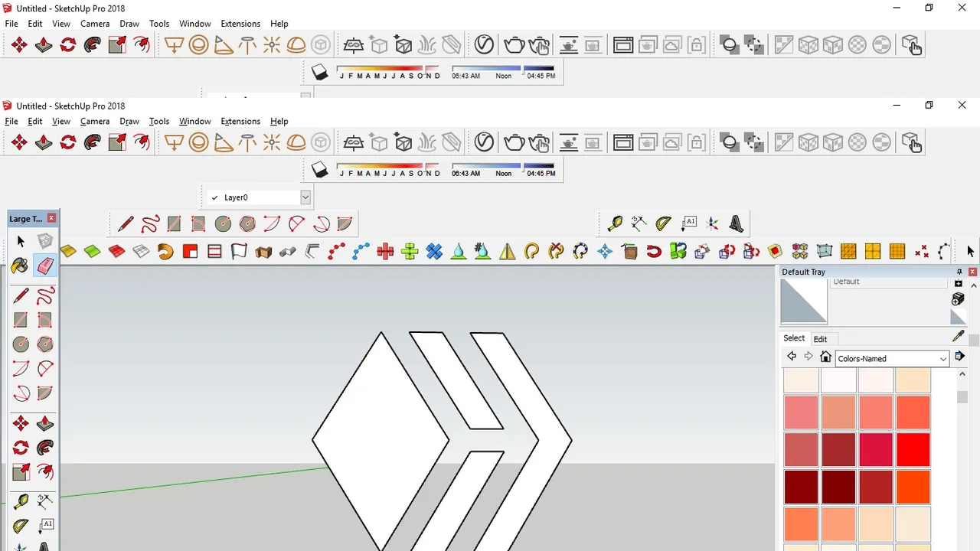980x551 pixels.
Task: Select Pie tool in horizontal drawing toolbar
Action: coord(345,224)
